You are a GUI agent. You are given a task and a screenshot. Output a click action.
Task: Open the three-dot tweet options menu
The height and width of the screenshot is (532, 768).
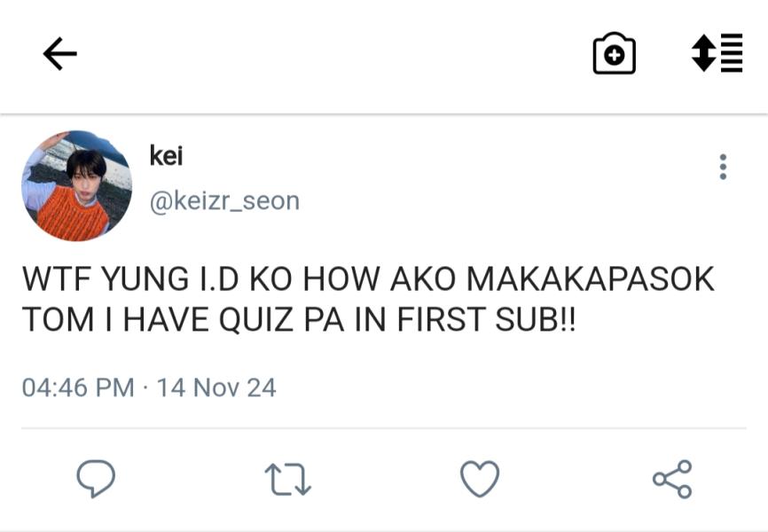pos(723,167)
